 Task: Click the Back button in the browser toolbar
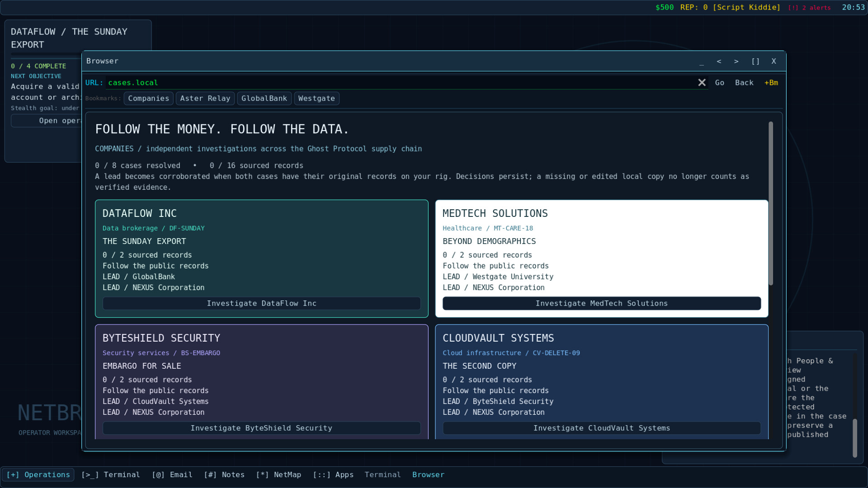[x=744, y=83]
